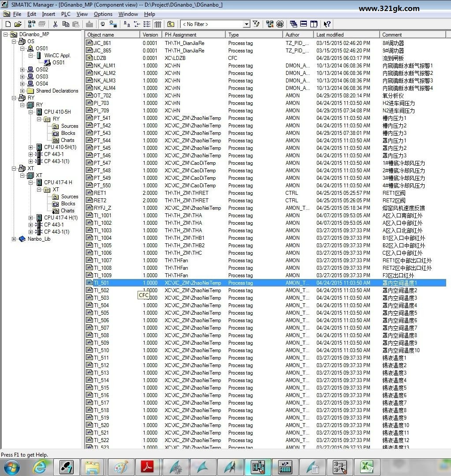Open Internet Explorer from the taskbar
This screenshot has width=451, height=476.
click(x=40, y=467)
